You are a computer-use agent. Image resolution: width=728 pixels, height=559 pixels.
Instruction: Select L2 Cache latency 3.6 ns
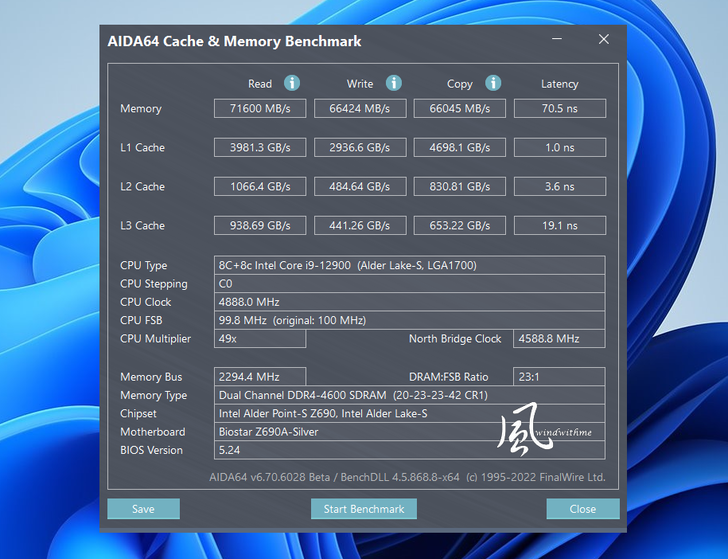pos(559,186)
